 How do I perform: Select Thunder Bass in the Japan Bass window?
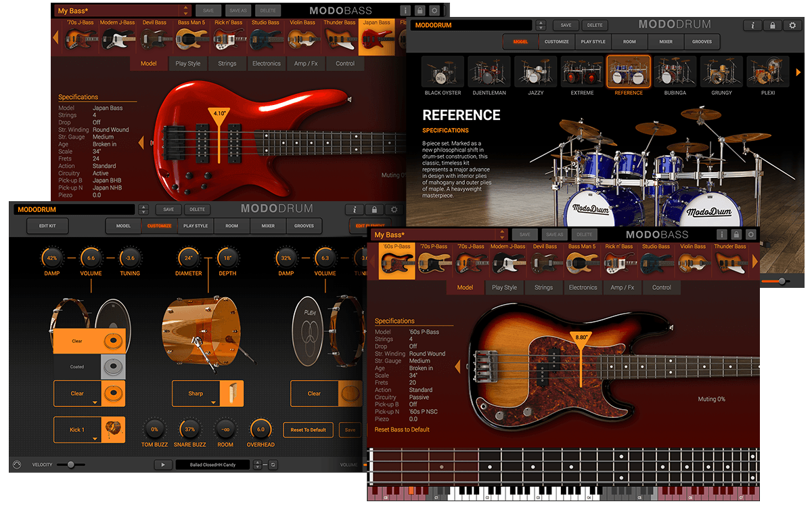[x=340, y=37]
